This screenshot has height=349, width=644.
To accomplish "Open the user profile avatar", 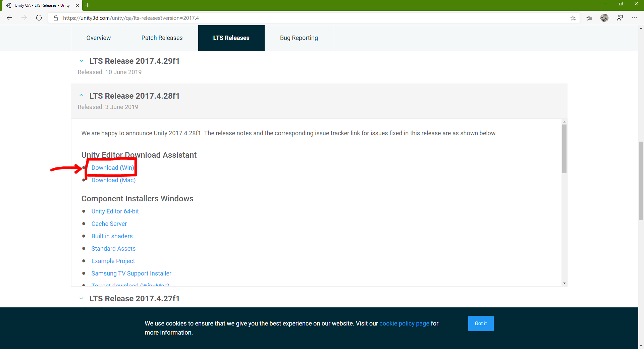I will point(604,18).
